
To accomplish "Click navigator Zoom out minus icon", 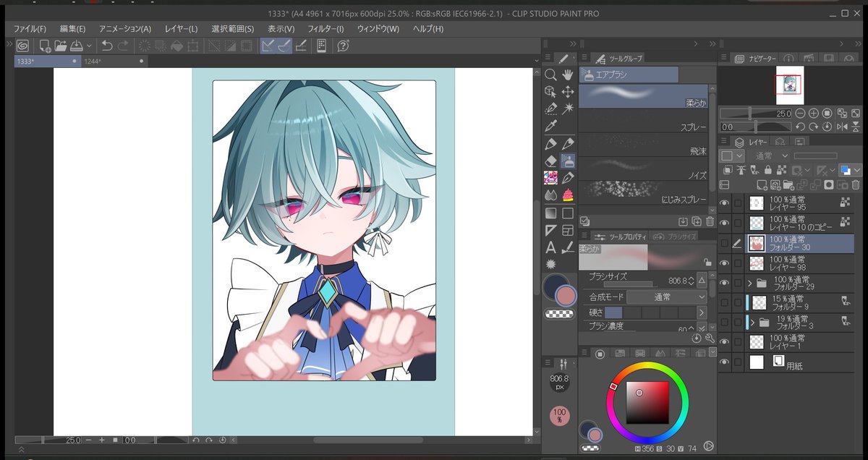I will coord(800,114).
